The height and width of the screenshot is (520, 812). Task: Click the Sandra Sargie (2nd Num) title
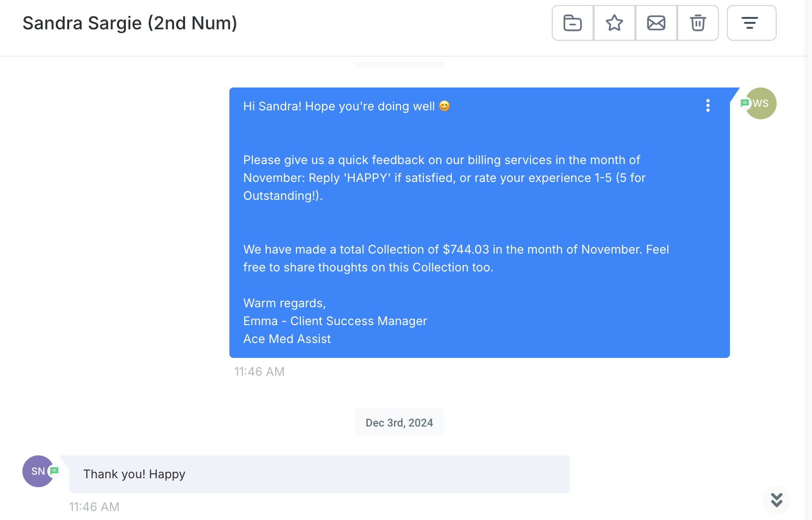130,23
